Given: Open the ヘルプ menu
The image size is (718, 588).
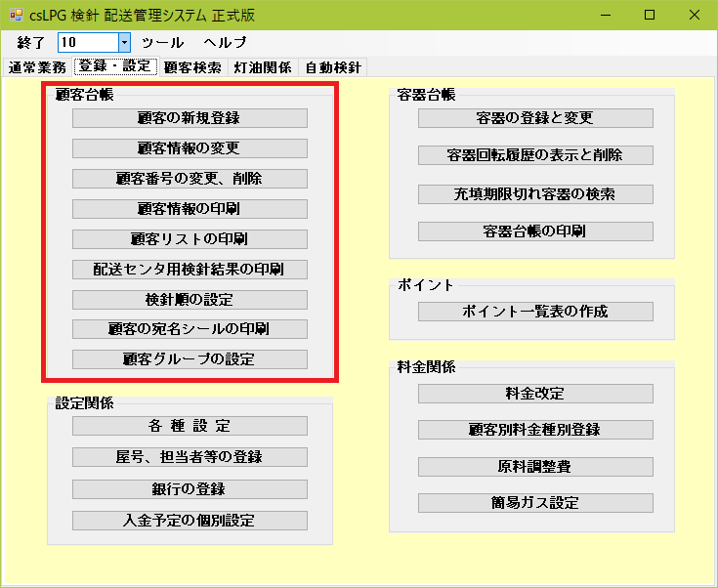Looking at the screenshot, I should pos(226,43).
